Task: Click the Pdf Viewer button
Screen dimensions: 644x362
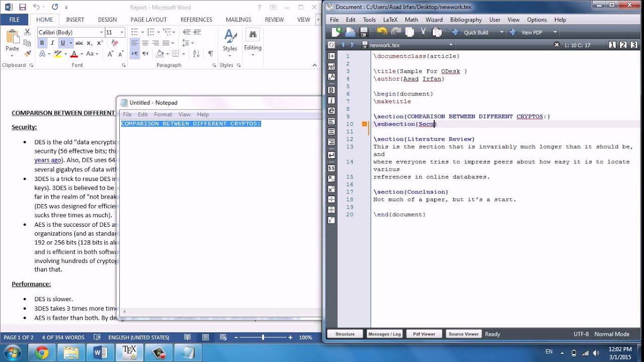Action: (424, 334)
